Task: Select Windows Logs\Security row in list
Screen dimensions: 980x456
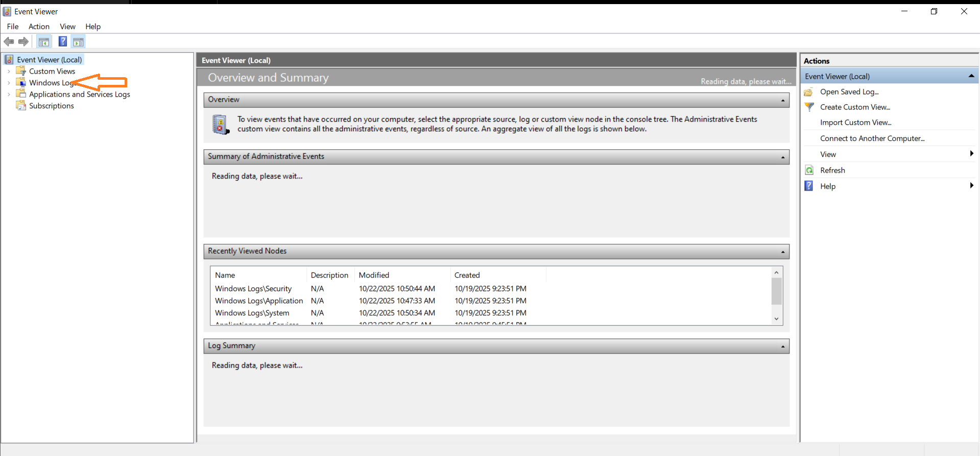Action: (x=253, y=289)
